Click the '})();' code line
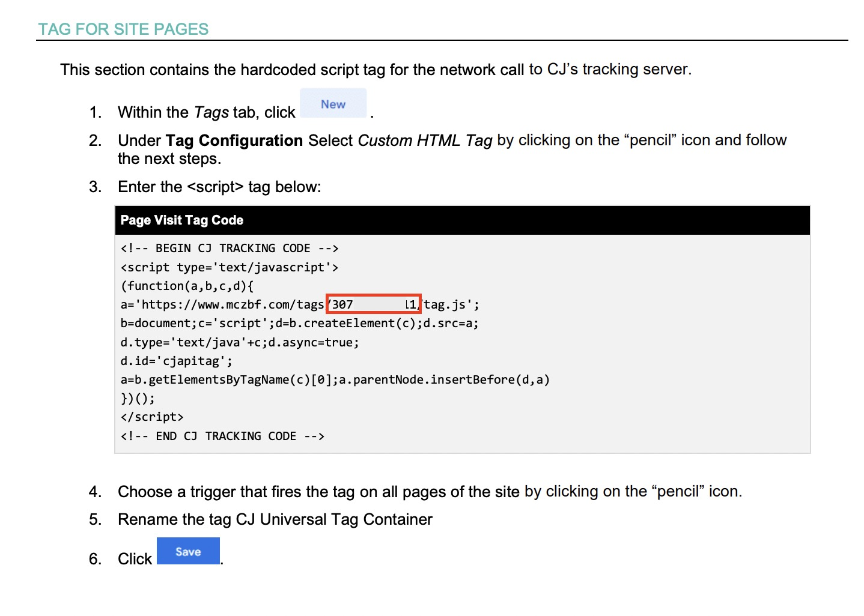This screenshot has width=864, height=616. tap(138, 398)
